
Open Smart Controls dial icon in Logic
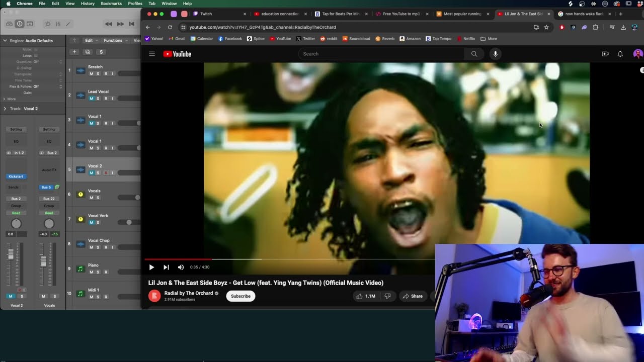click(48, 24)
